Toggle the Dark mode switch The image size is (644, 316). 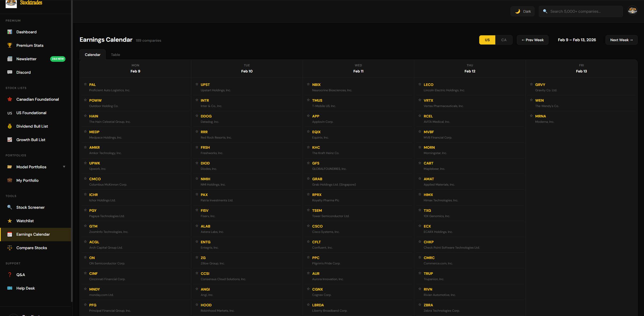click(x=522, y=11)
